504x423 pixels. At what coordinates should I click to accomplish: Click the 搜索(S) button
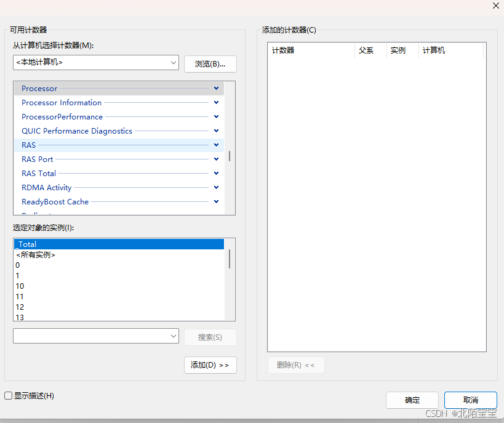click(209, 336)
